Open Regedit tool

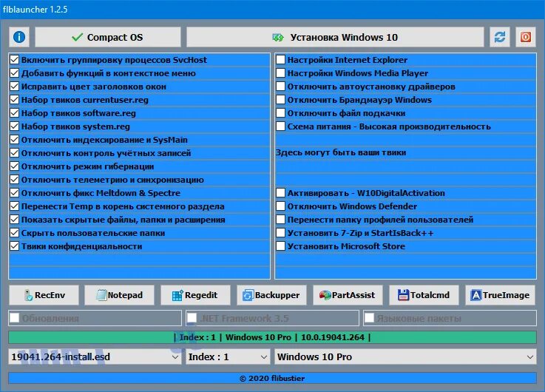pos(195,295)
